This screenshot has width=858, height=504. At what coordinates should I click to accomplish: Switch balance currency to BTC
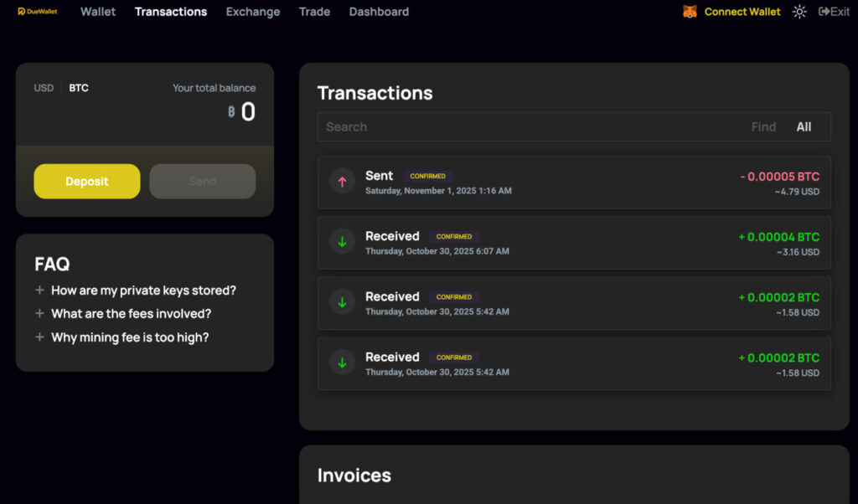pos(79,88)
